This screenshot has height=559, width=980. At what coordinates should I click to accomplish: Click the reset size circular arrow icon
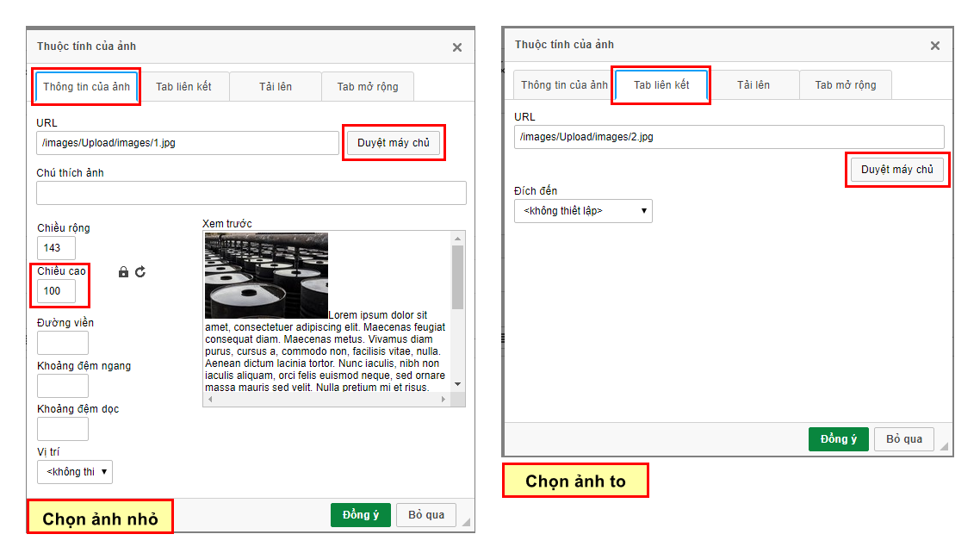[x=140, y=272]
